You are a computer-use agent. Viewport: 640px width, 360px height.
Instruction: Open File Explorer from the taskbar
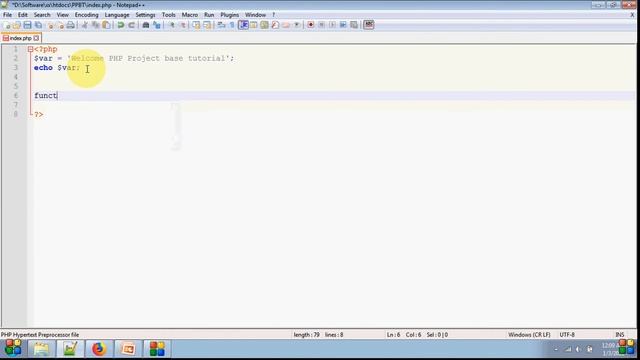coord(41,349)
